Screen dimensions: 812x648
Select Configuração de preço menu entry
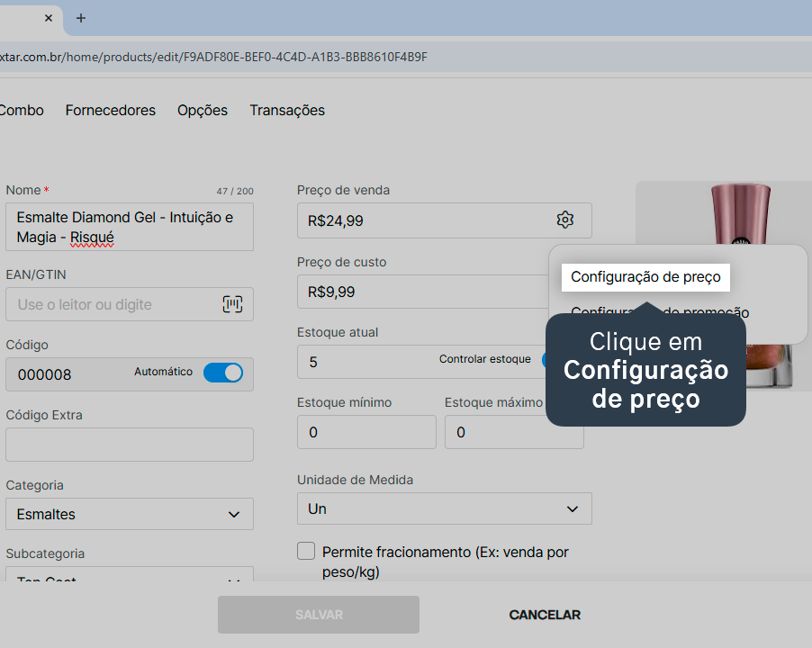tap(645, 277)
